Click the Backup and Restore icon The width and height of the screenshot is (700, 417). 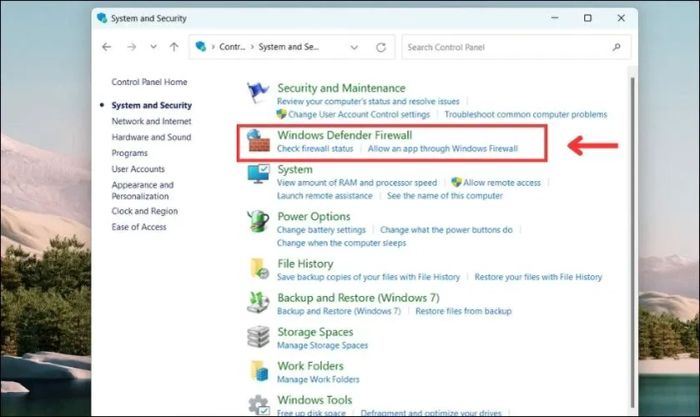click(258, 303)
